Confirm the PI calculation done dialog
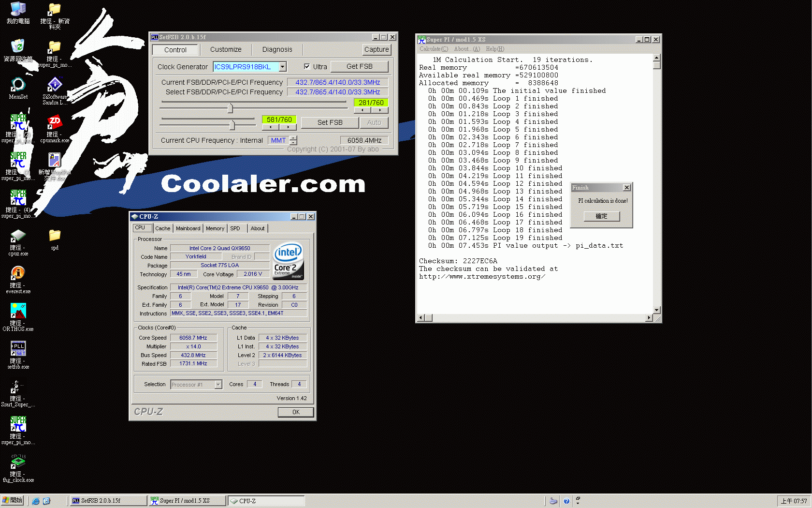Screen dimensions: 812x508 tap(601, 216)
